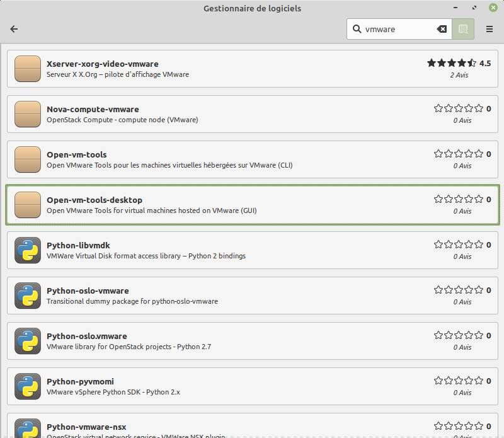Image resolution: width=504 pixels, height=438 pixels.
Task: Click the Python-oslo.vmware python icon
Action: pos(28,340)
